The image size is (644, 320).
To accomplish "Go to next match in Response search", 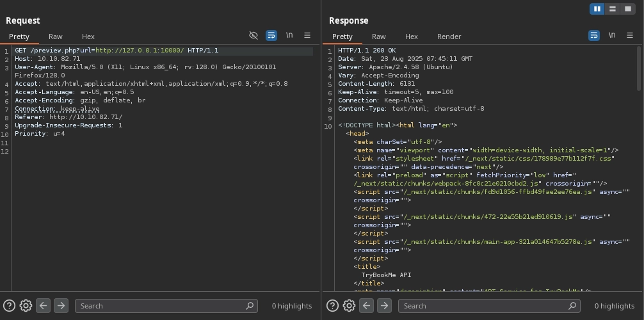I will (384, 306).
